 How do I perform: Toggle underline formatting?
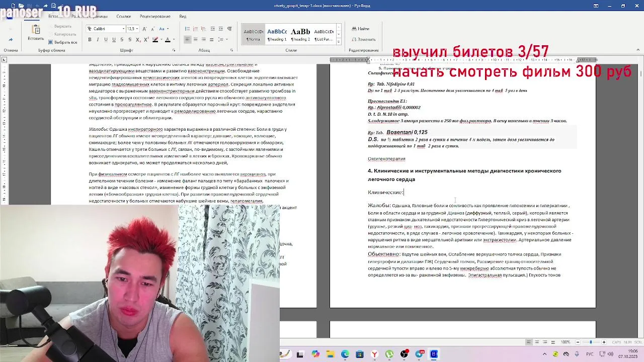click(x=106, y=40)
